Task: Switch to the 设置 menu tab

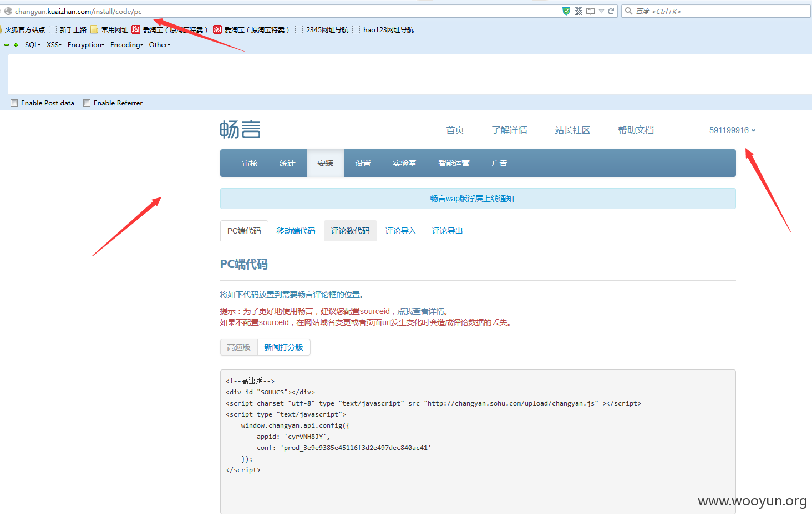Action: (x=363, y=163)
